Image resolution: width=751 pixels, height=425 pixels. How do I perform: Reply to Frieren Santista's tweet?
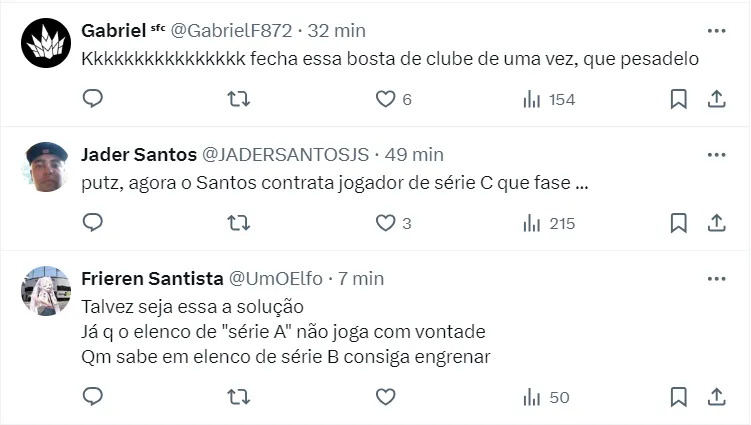click(x=92, y=397)
